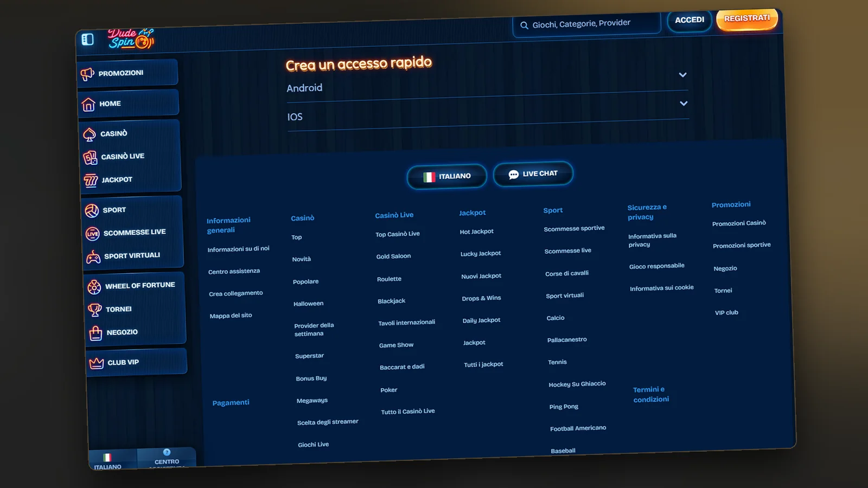Viewport: 868px width, 488px height.
Task: Click the Tornei trophy icon
Action: tap(95, 310)
